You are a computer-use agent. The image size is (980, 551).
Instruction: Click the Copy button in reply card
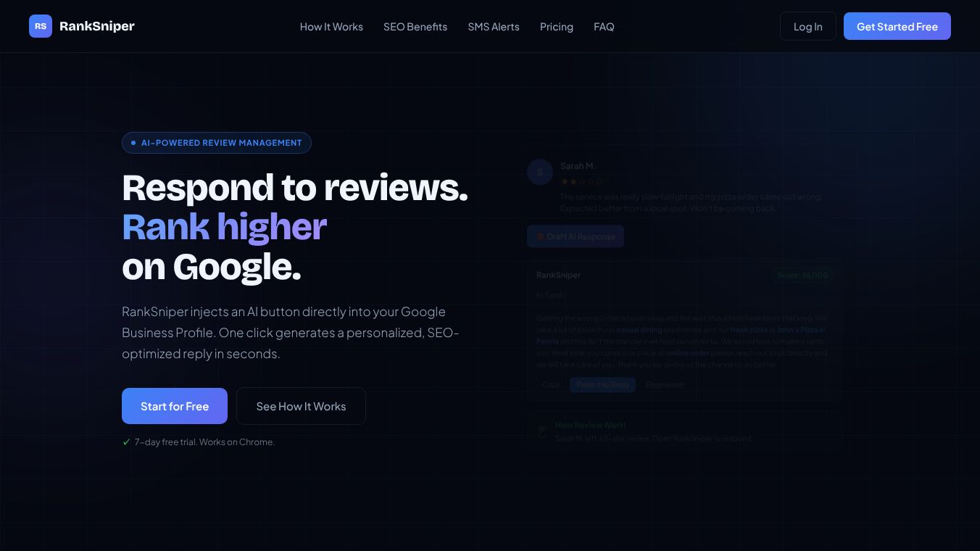click(x=552, y=385)
